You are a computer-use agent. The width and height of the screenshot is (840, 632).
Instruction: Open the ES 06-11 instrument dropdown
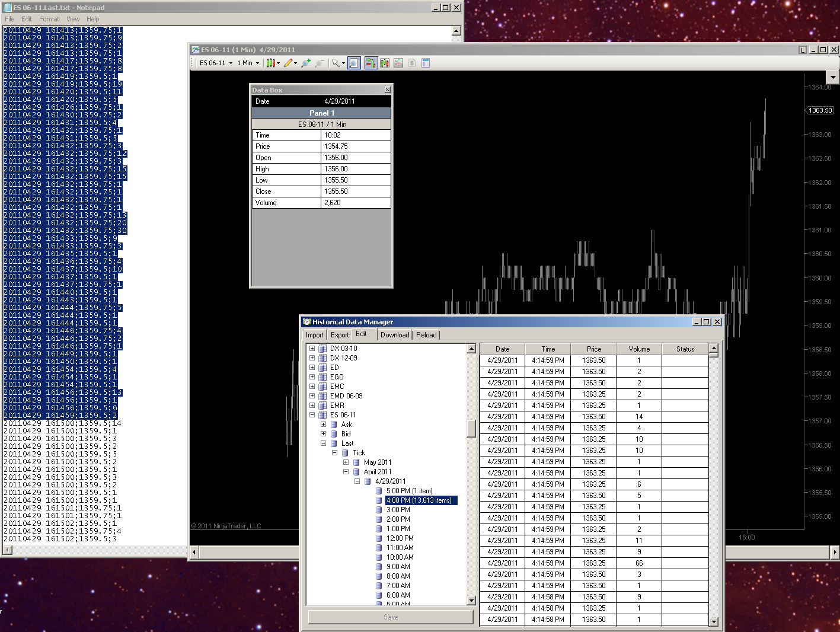pos(216,63)
